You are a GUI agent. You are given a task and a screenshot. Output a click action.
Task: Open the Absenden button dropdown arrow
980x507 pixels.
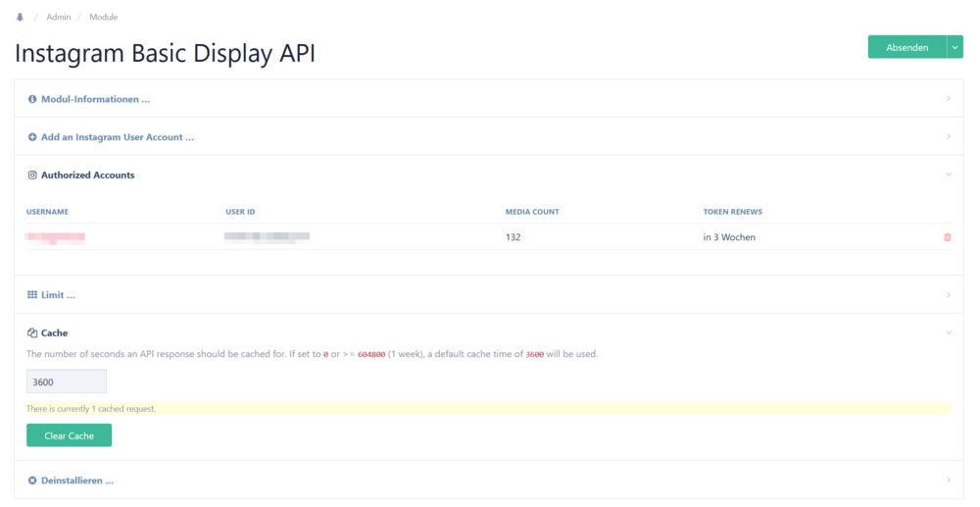(955, 47)
